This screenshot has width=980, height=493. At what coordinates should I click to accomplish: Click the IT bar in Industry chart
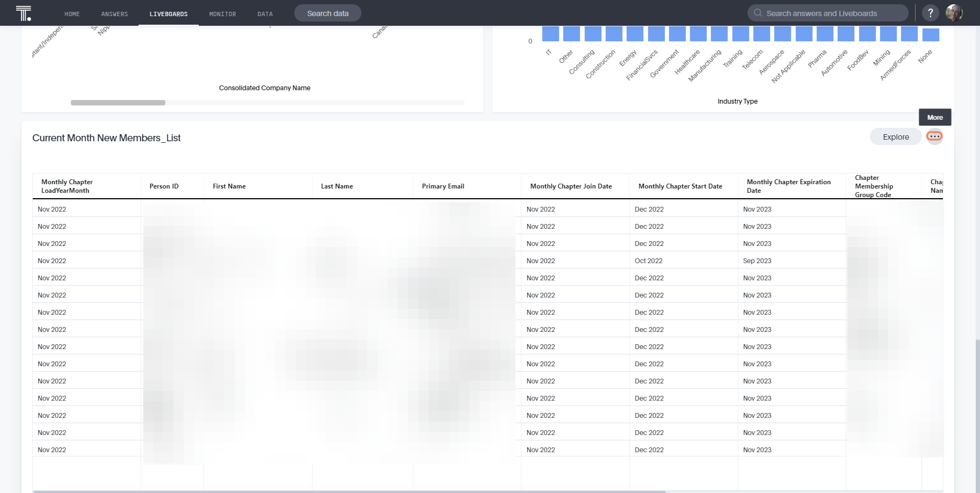pos(550,34)
